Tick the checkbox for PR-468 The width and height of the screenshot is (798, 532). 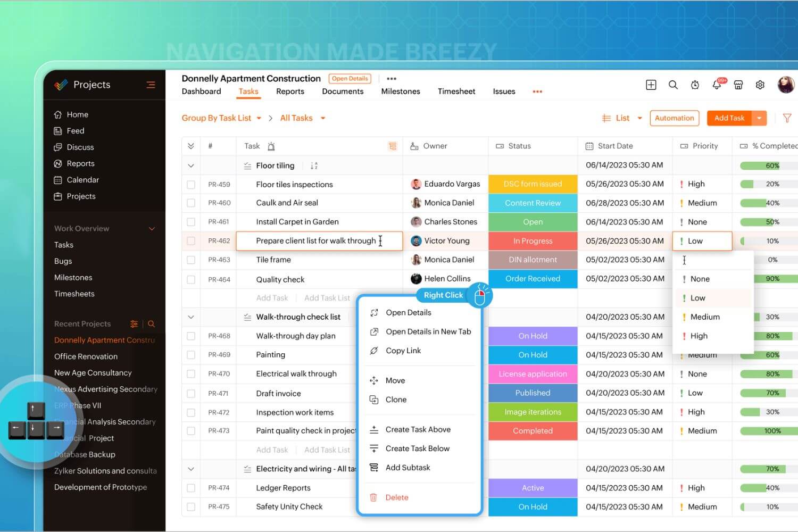tap(191, 336)
